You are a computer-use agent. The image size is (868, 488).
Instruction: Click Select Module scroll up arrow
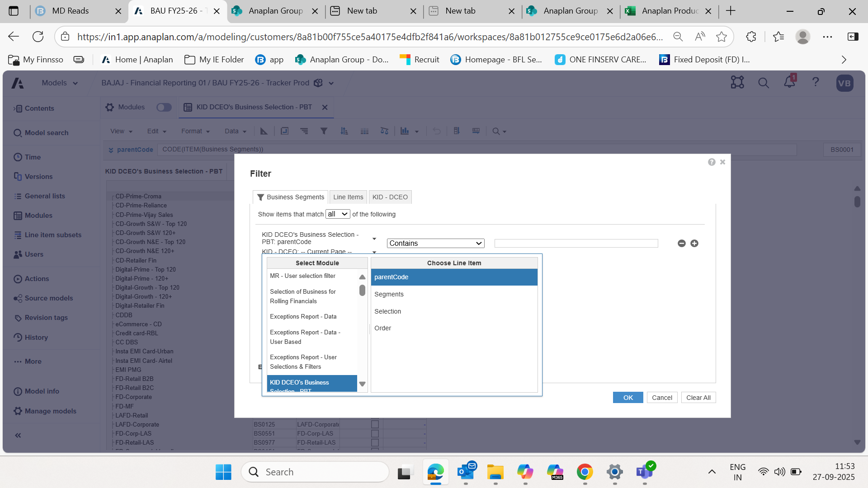362,277
